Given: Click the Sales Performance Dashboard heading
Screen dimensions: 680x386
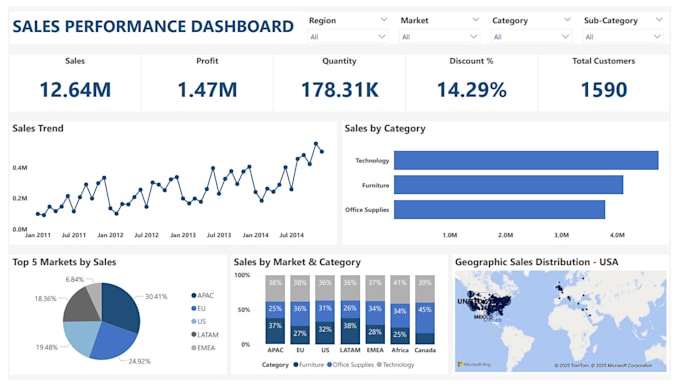Looking at the screenshot, I should (x=153, y=26).
